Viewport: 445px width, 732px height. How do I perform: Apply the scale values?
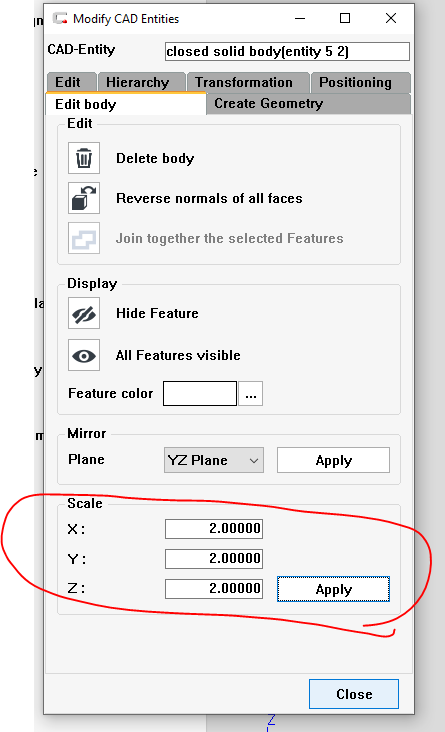point(333,589)
